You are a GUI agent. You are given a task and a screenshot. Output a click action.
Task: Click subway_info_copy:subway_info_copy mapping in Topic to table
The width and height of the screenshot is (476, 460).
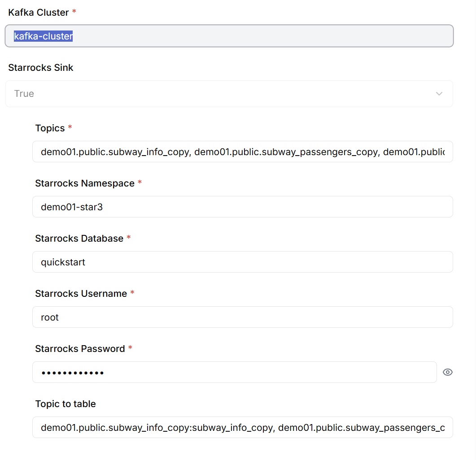[x=157, y=428]
